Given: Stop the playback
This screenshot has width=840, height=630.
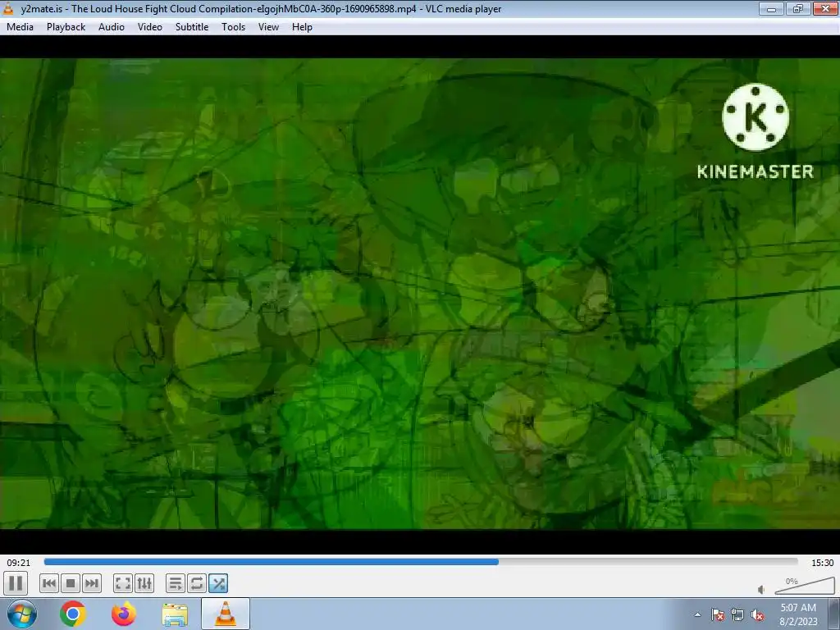Looking at the screenshot, I should point(71,583).
